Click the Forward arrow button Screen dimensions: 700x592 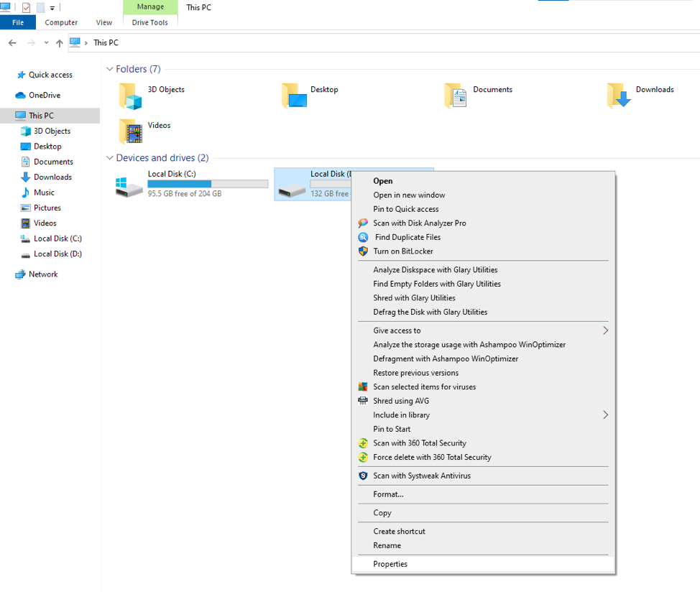[31, 43]
